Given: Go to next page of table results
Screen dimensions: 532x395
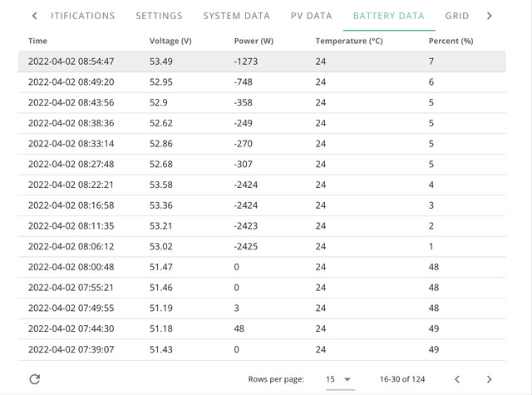Looking at the screenshot, I should 489,379.
